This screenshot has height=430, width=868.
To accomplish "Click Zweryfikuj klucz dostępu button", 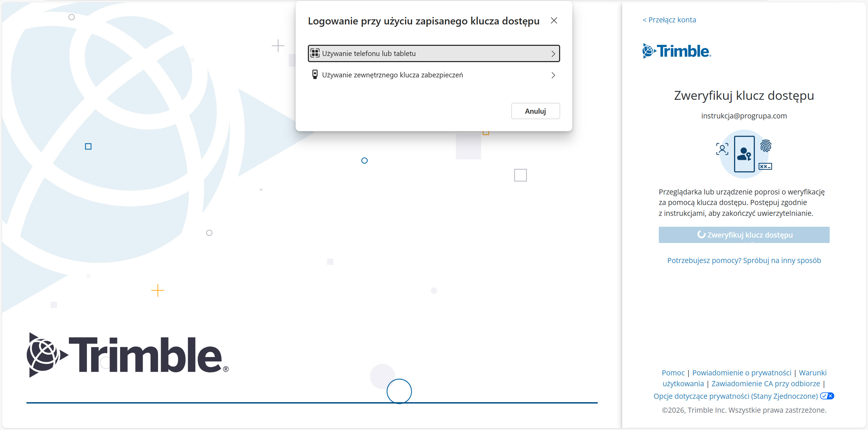I will (744, 235).
